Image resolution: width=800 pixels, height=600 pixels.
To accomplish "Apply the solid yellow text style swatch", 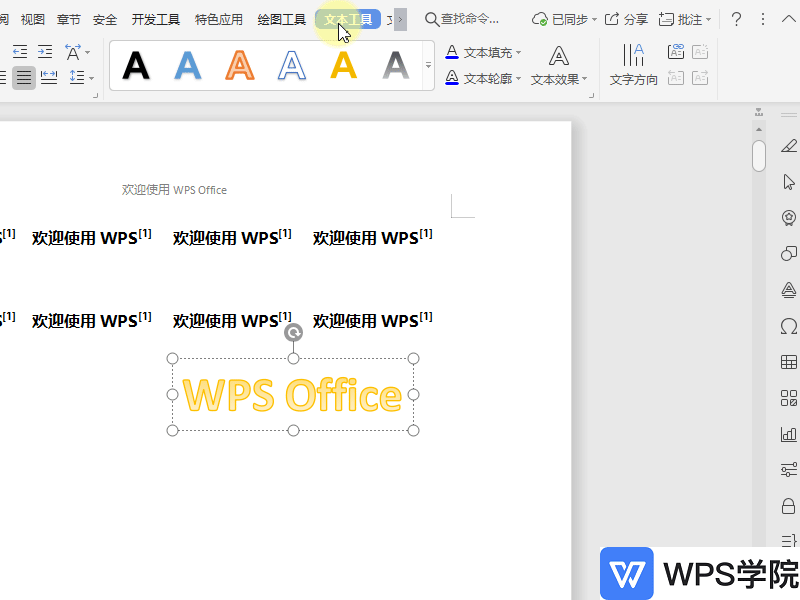I will (x=344, y=66).
